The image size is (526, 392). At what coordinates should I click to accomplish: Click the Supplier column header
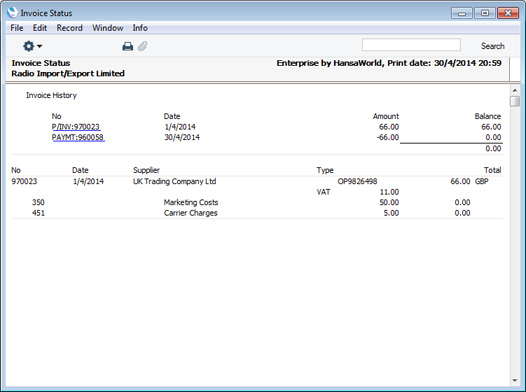[146, 170]
